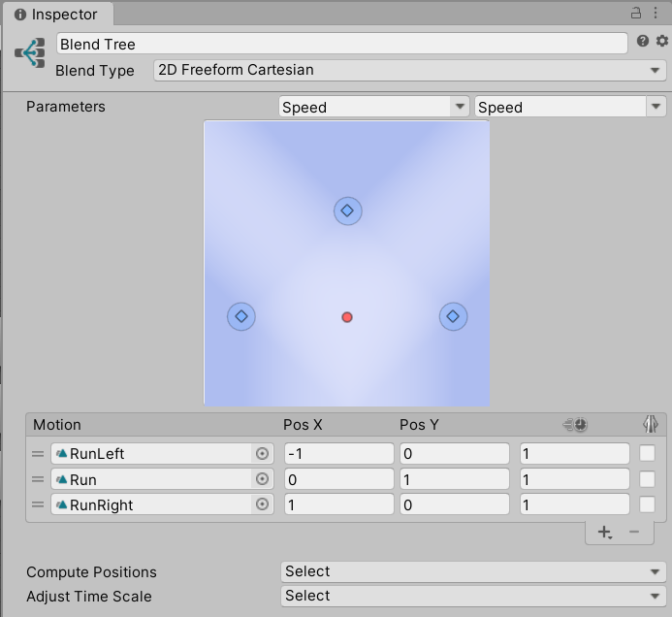Click the Blend Tree name field
This screenshot has height=617, width=672.
tap(341, 44)
